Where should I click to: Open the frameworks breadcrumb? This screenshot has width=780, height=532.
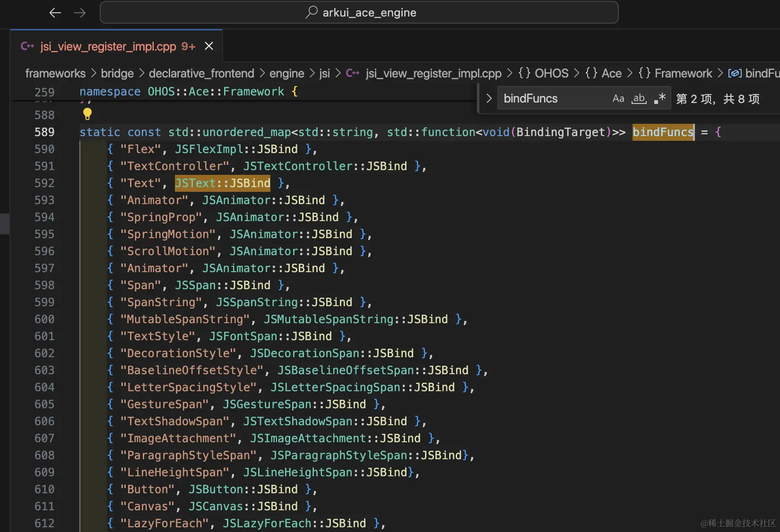click(x=55, y=73)
